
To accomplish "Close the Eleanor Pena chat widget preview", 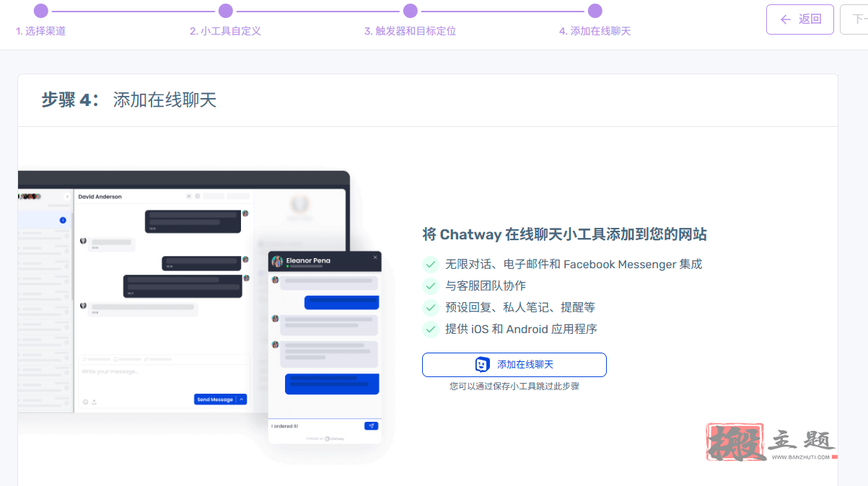I will click(x=375, y=257).
